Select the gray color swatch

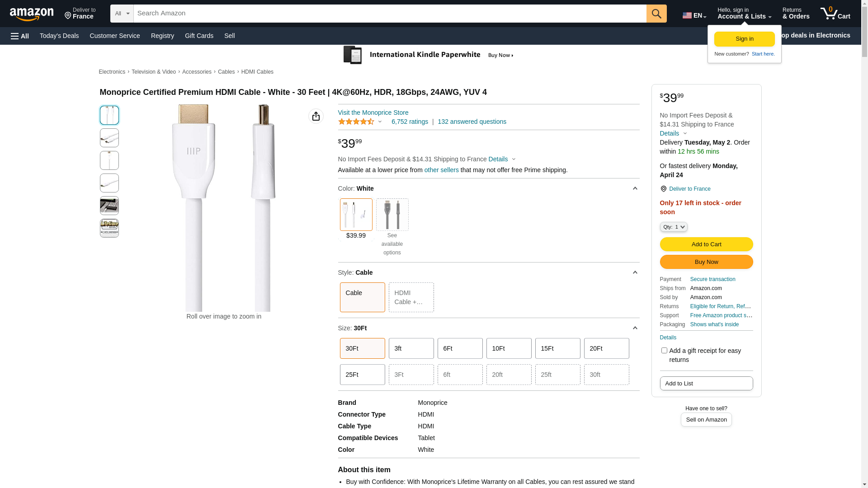tap(392, 215)
